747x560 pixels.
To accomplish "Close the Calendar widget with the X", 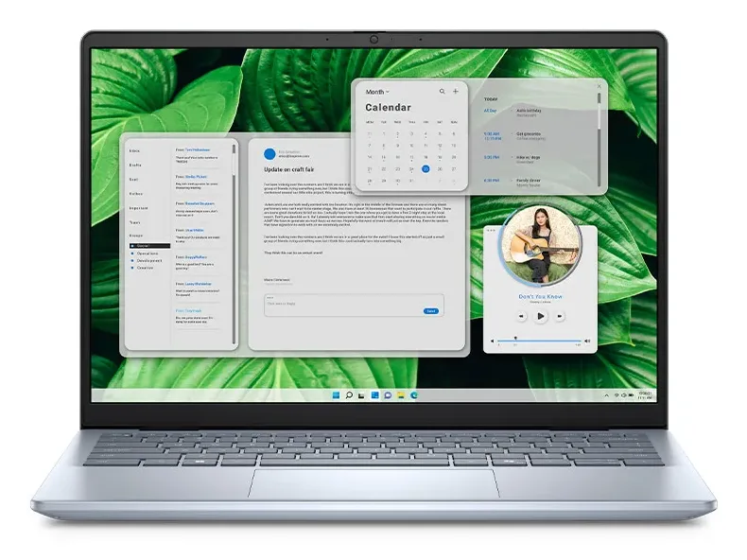I will pos(599,86).
